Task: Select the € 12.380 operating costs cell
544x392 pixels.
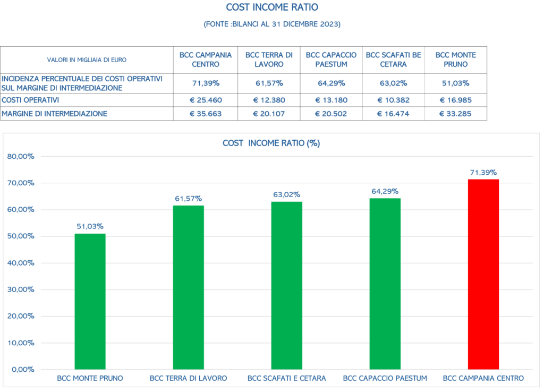Action: pos(269,100)
